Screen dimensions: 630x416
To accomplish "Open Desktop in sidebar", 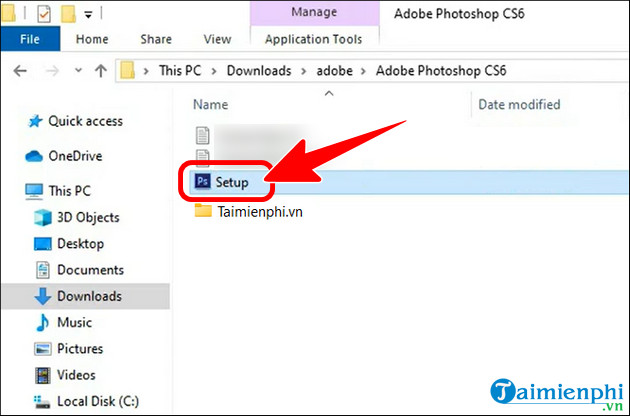I will point(80,244).
